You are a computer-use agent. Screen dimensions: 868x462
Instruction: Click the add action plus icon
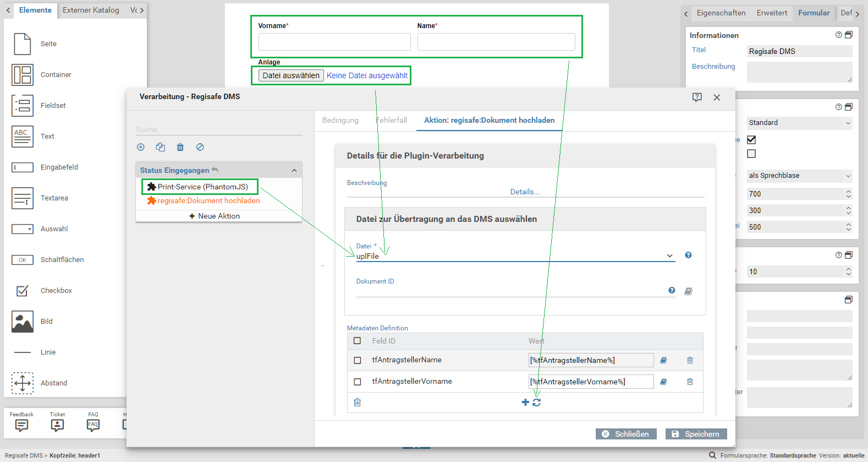pyautogui.click(x=141, y=147)
